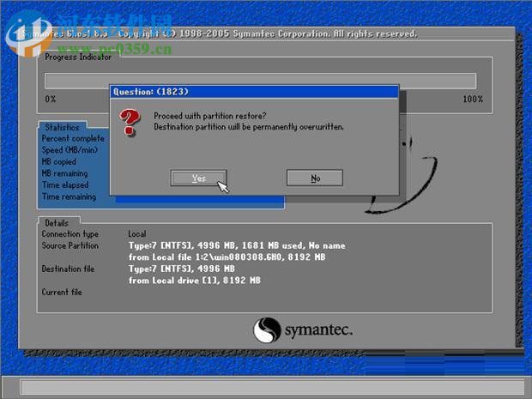Click the Symantec yin-yang logo icon
Viewport: 532px width, 399px height.
(267, 330)
